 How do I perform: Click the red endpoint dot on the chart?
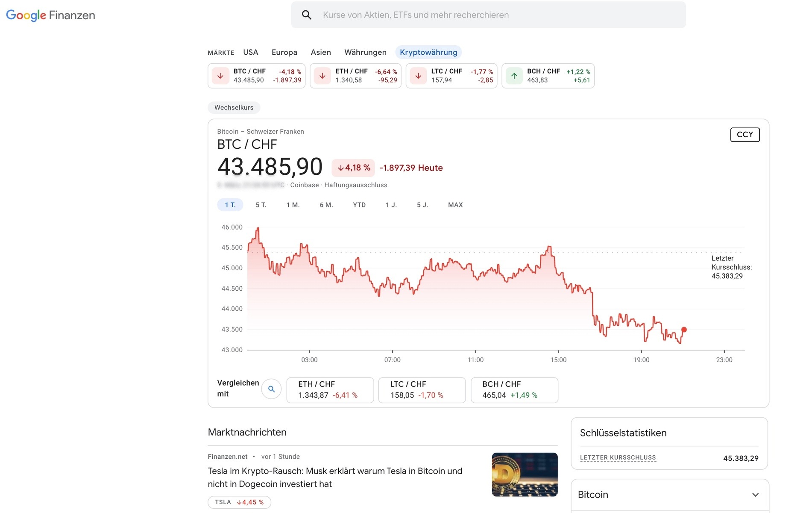[684, 330]
